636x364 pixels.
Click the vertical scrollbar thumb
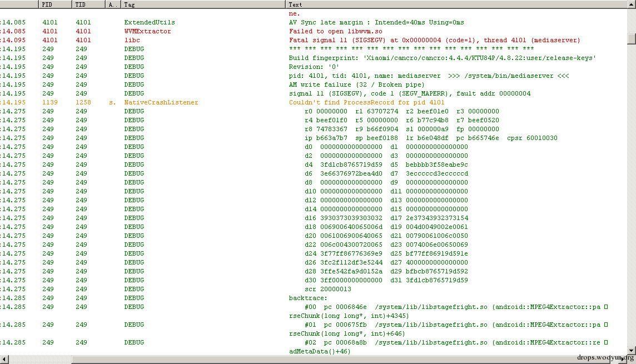coord(631,38)
